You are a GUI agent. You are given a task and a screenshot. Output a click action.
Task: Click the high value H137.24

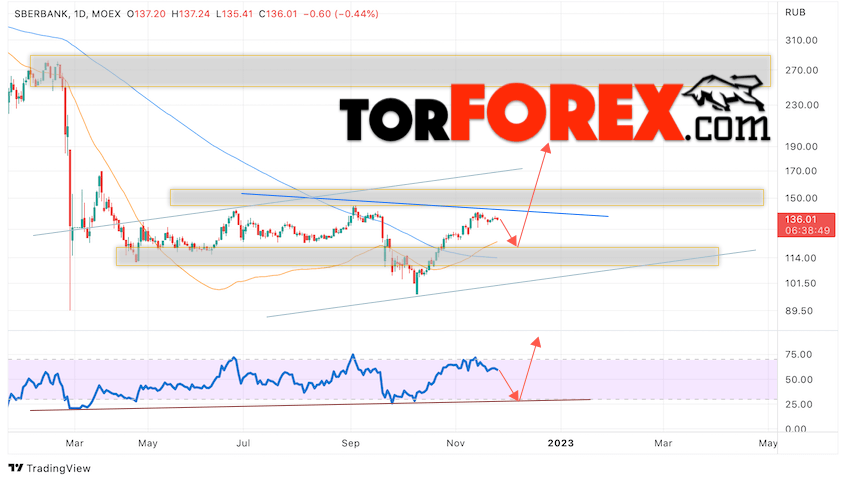click(x=190, y=13)
